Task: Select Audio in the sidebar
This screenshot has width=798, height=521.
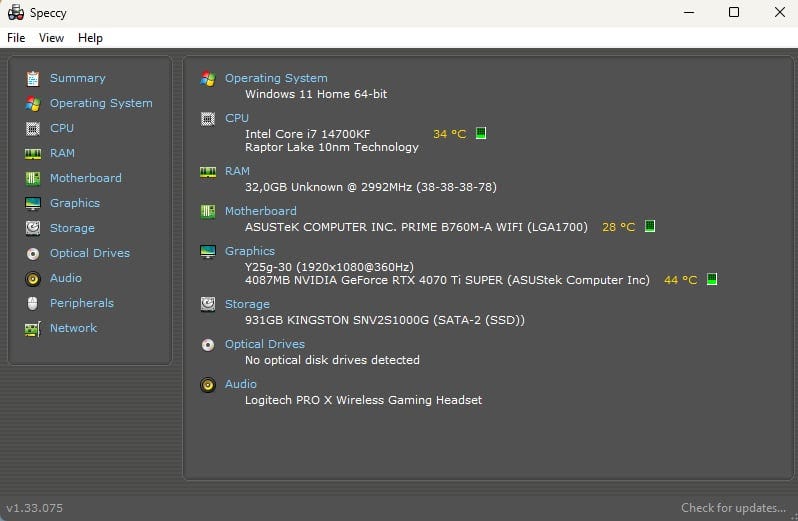Action: (x=66, y=278)
